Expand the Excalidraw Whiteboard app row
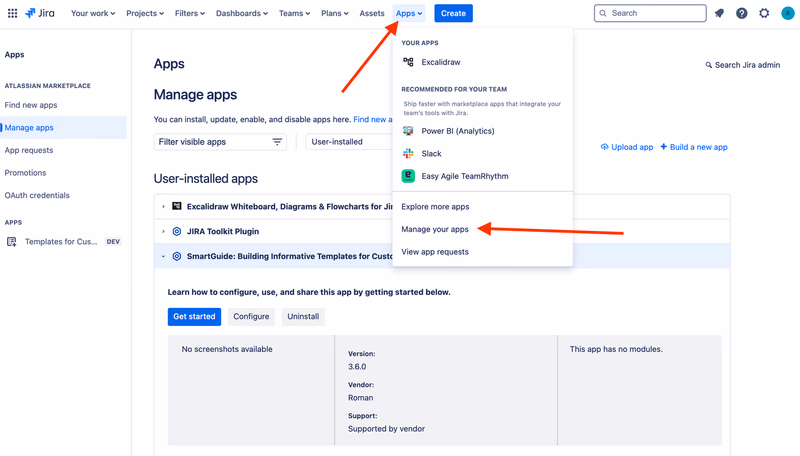 [x=163, y=207]
